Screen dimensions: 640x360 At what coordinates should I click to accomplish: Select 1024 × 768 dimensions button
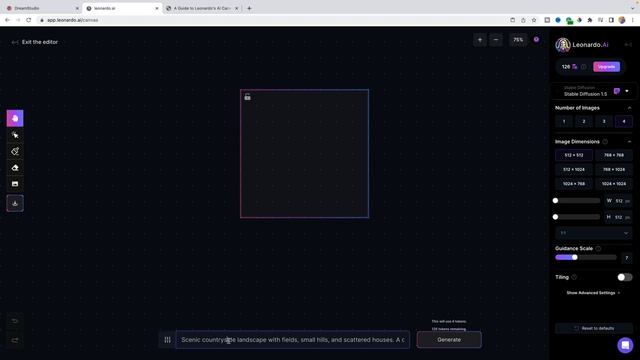coord(574,184)
